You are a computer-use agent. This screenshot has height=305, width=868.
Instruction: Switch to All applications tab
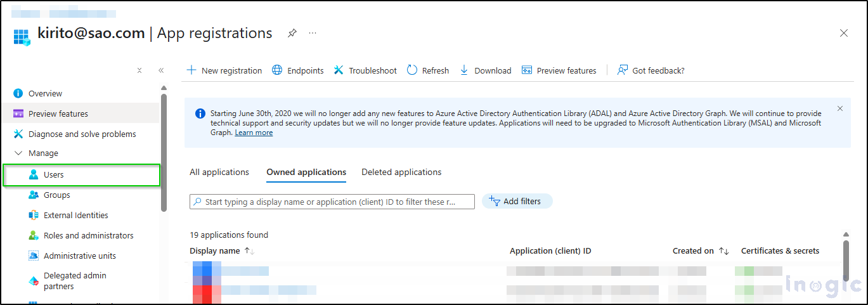click(219, 172)
